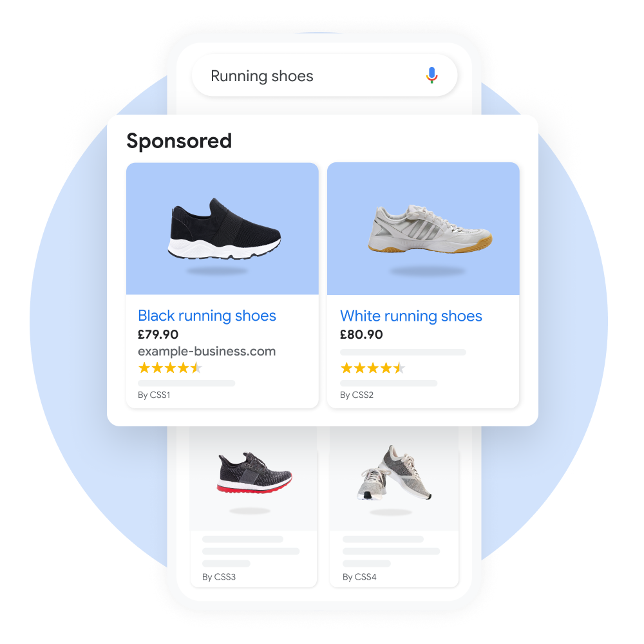Click the microphone voice search icon
This screenshot has width=644, height=644.
tap(431, 75)
